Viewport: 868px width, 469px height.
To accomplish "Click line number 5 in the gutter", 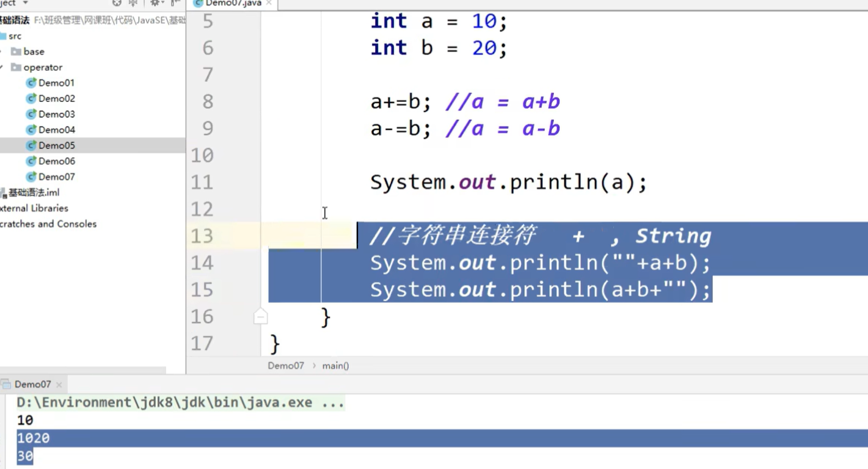I will click(x=208, y=21).
